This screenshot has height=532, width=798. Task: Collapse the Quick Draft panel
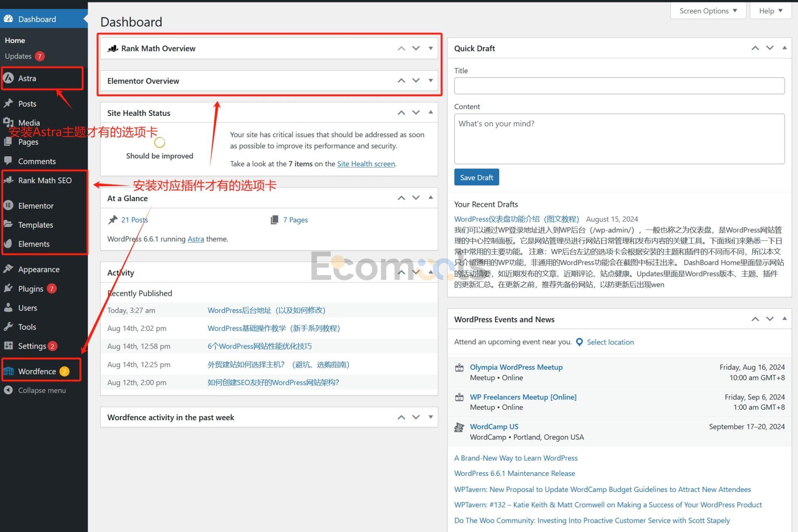tap(784, 48)
